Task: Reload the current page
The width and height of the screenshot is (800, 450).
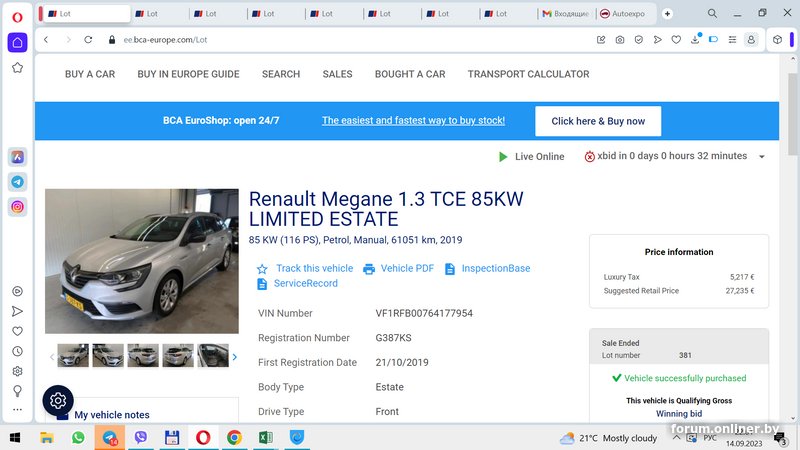Action: coord(88,40)
